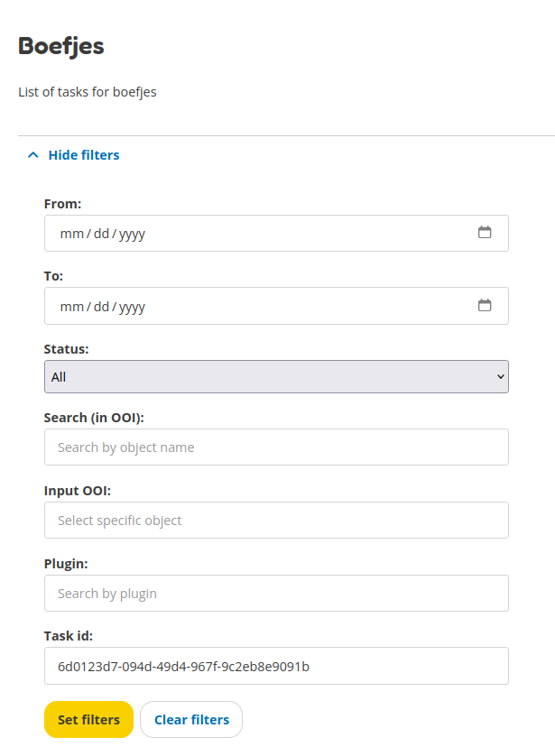This screenshot has height=756, width=555.
Task: Click the Status dropdown arrow
Action: click(501, 377)
